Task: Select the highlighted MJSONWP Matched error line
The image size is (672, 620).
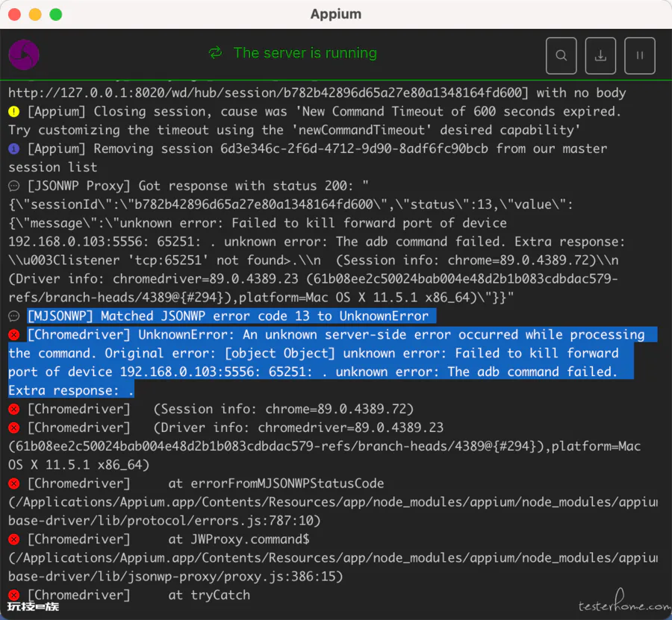Action: click(228, 316)
